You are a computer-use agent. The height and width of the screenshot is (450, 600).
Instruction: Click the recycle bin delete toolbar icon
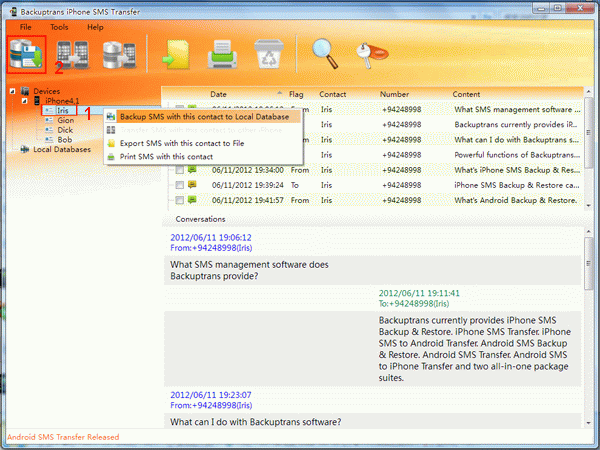pos(269,54)
